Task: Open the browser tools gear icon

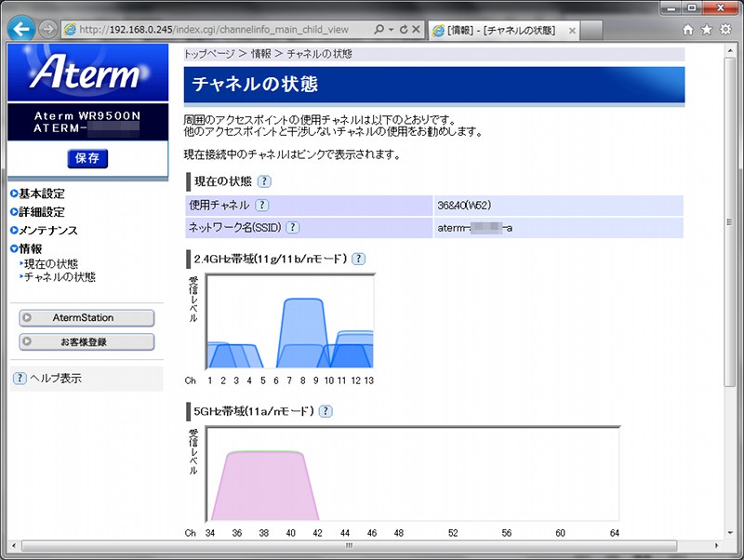Action: [x=725, y=30]
